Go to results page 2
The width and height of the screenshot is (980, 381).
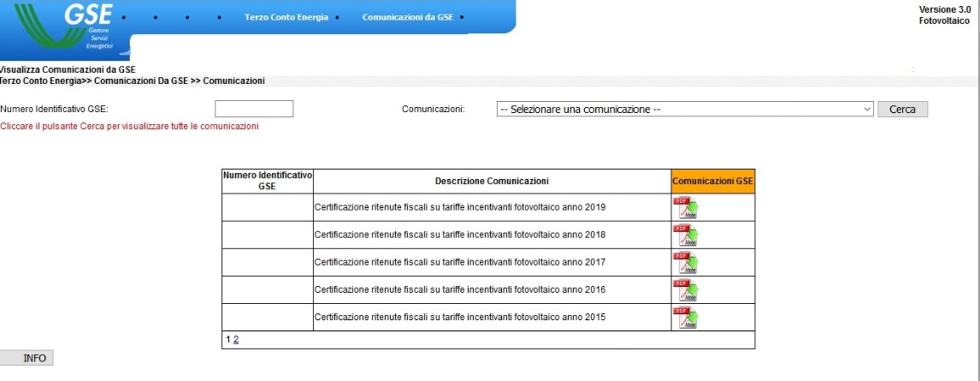click(x=236, y=339)
